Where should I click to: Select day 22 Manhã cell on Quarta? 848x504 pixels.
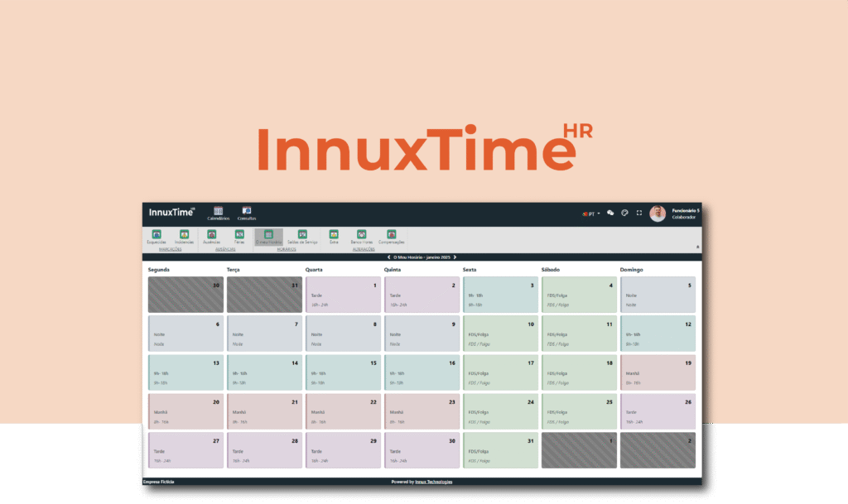[x=343, y=411]
